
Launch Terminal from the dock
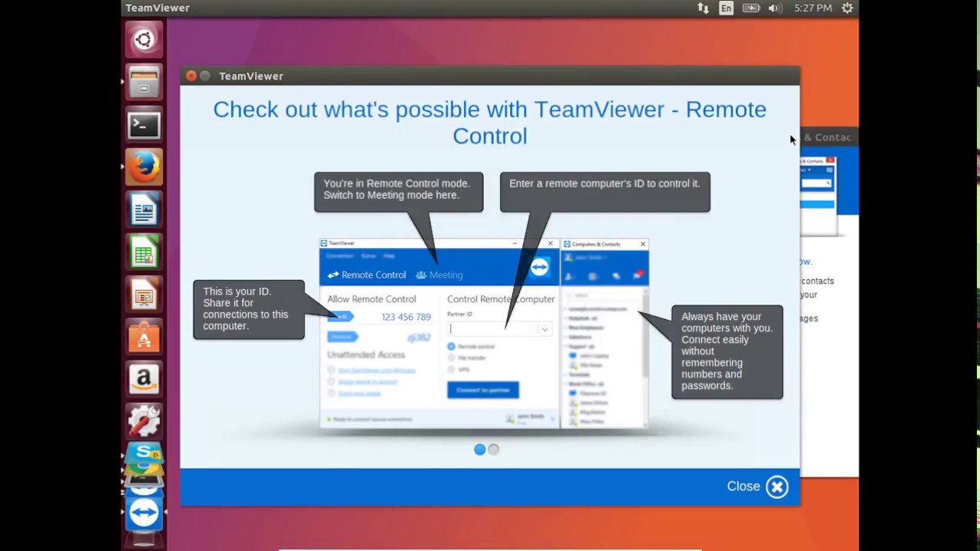[144, 126]
